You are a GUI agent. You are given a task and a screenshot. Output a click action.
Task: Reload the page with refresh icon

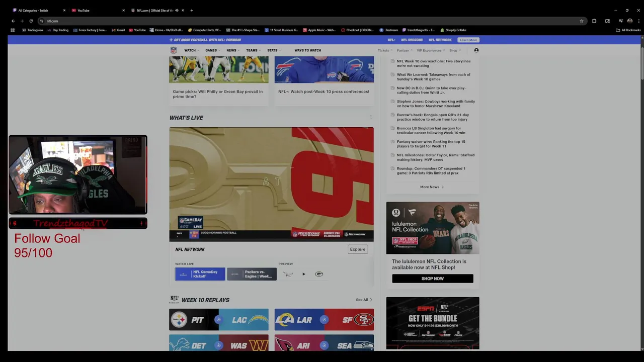tap(31, 21)
